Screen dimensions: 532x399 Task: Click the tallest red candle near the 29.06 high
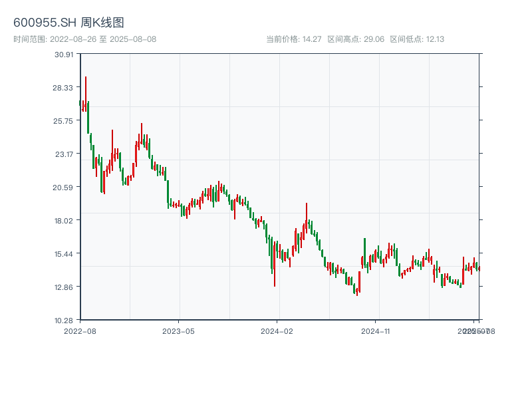(x=86, y=93)
